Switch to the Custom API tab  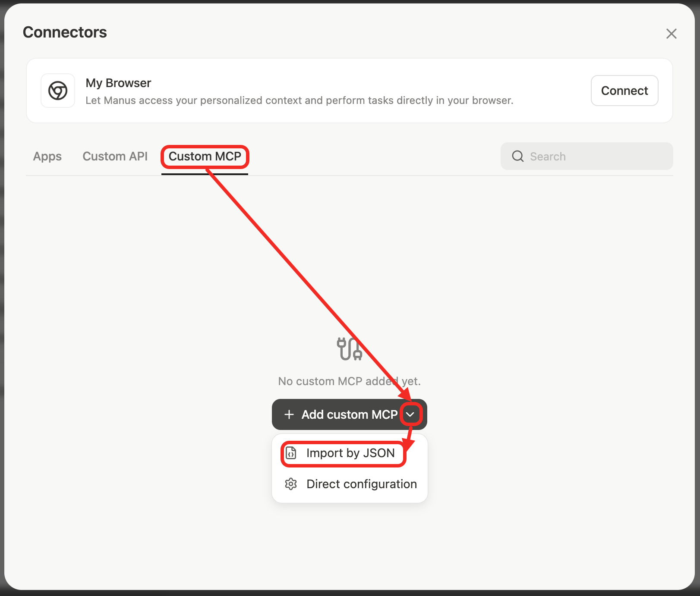pos(115,156)
